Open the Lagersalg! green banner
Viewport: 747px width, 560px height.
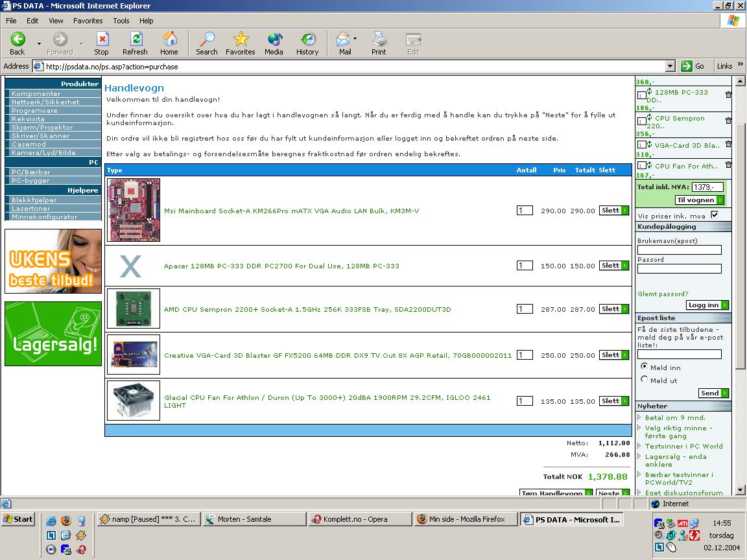click(x=53, y=333)
